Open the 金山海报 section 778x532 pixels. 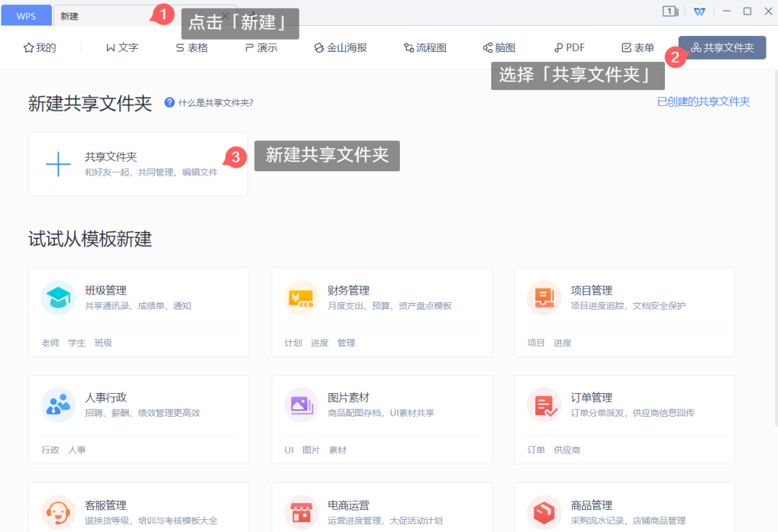point(340,48)
